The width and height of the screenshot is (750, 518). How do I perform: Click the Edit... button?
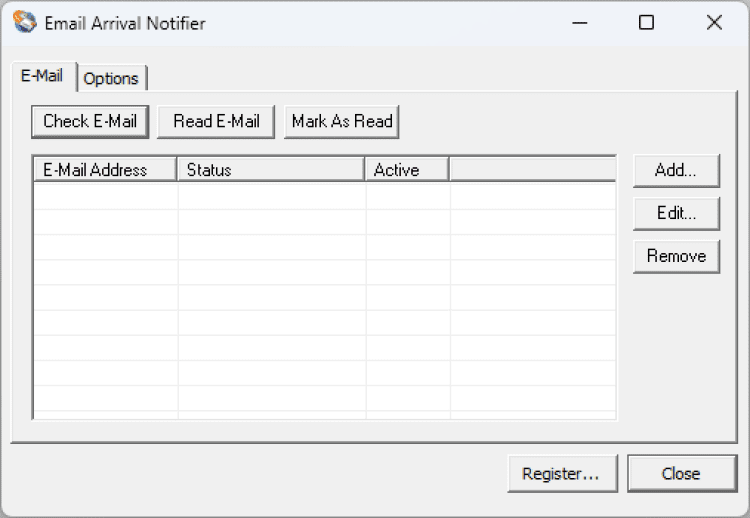(676, 213)
